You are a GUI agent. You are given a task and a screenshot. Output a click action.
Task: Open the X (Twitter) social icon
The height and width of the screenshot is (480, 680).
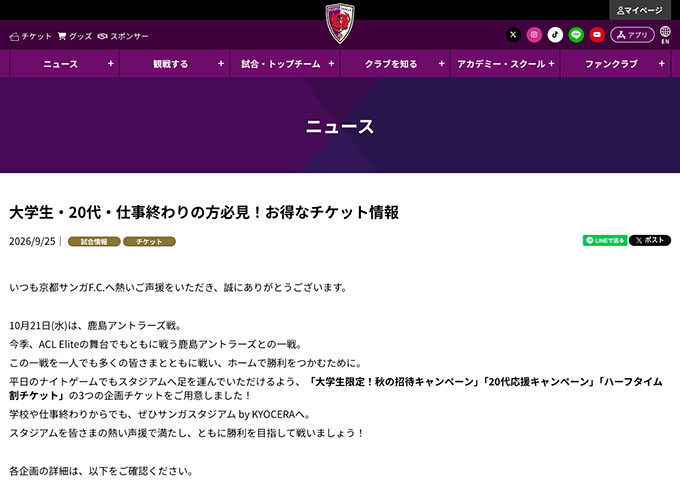point(513,35)
